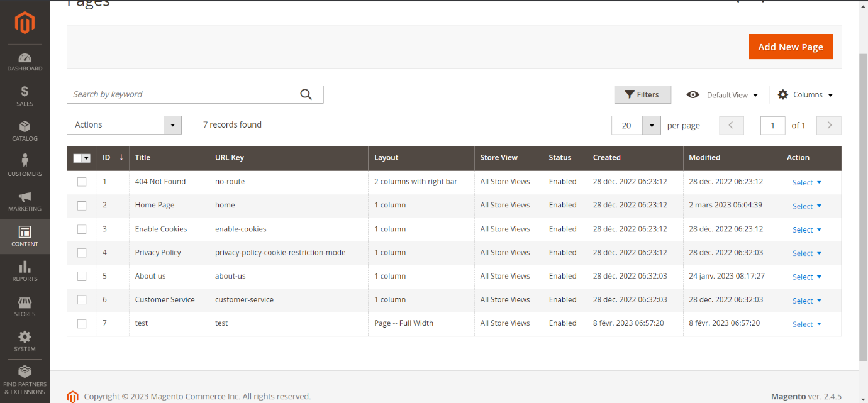
Task: Check the box for Home Page row
Action: (82, 206)
